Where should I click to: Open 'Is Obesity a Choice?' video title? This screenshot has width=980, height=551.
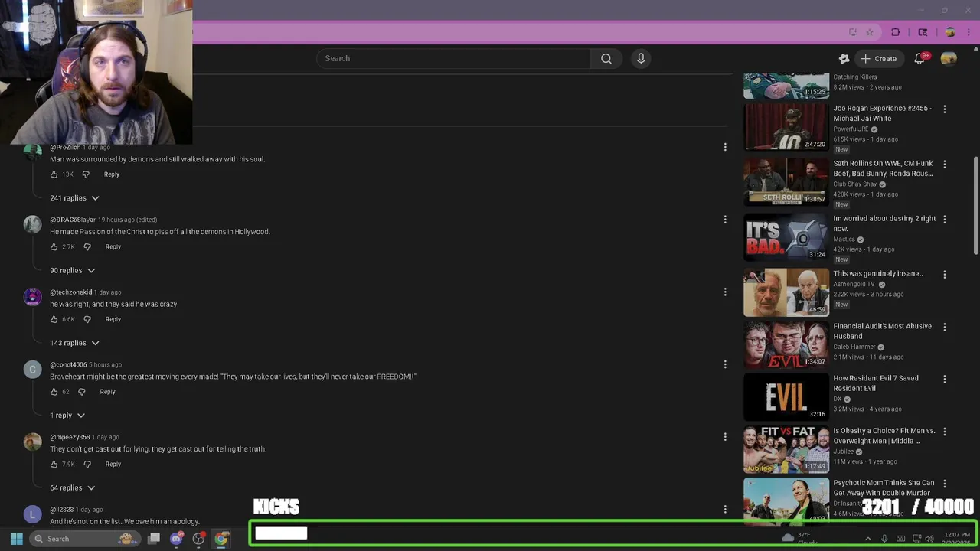(x=884, y=435)
